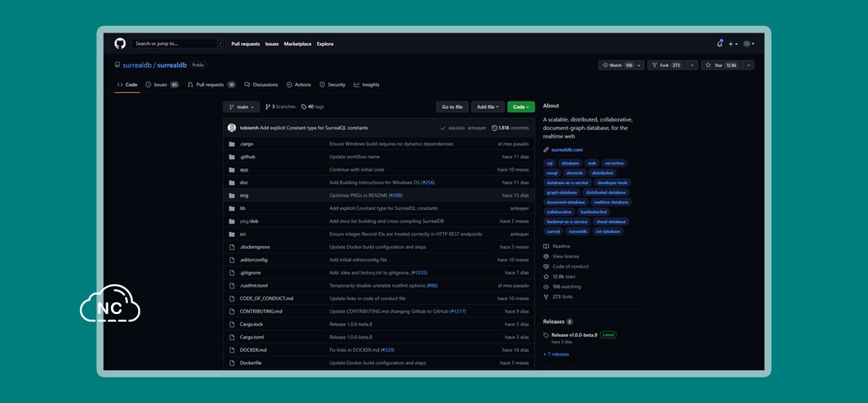Open the src folder
This screenshot has width=868, height=403.
pyautogui.click(x=243, y=234)
